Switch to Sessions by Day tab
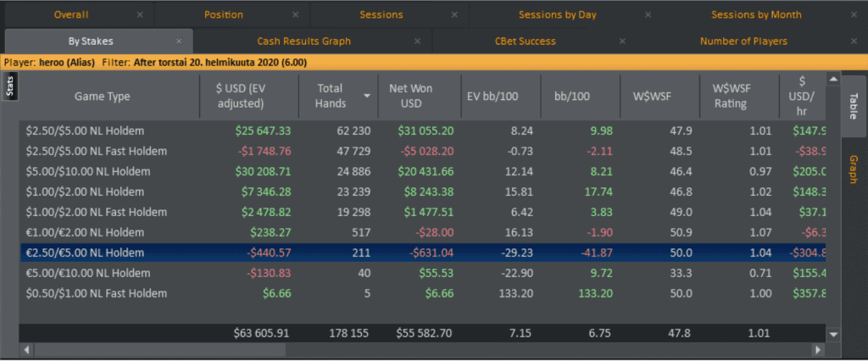Viewport: 868px width, 361px height. [558, 15]
